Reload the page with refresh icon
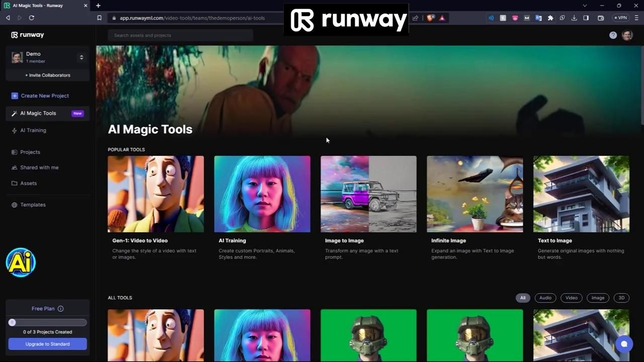This screenshot has width=644, height=362. pos(31,18)
